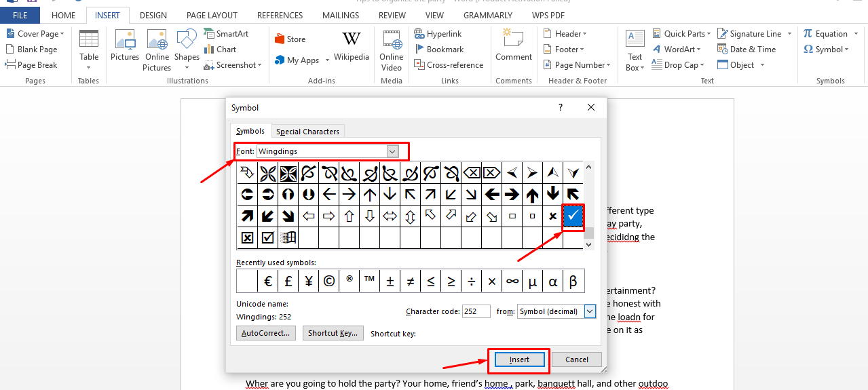Expand the Drop Cap menu

702,66
